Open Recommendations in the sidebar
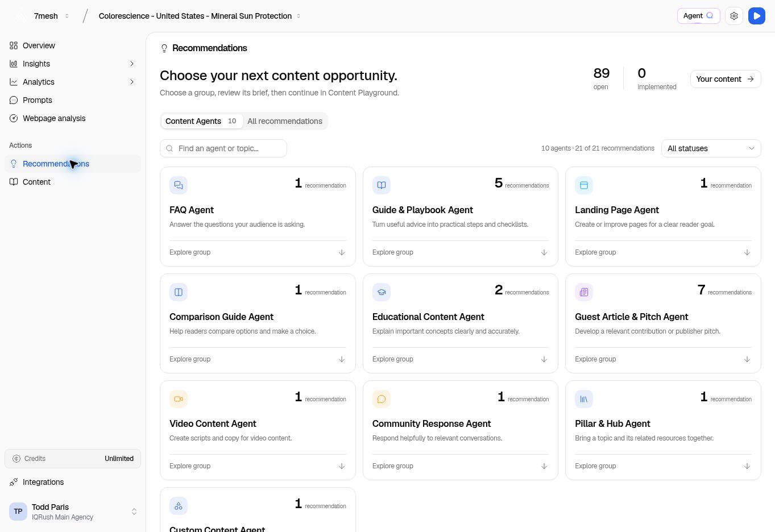The image size is (775, 532). [x=73, y=164]
